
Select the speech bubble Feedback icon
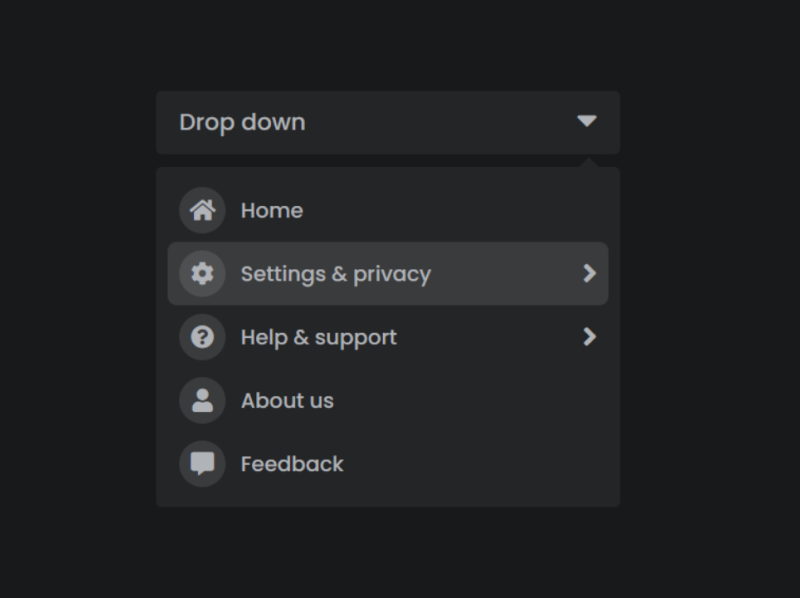pyautogui.click(x=203, y=463)
